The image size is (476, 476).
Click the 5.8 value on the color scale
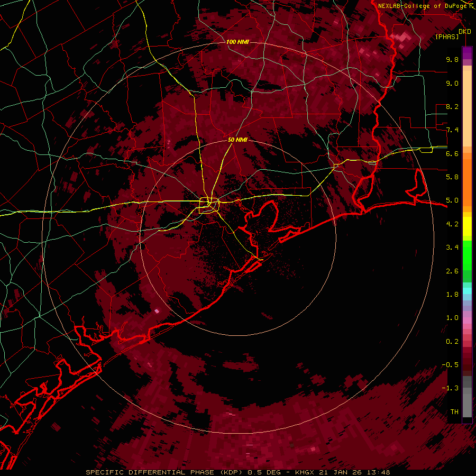(x=452, y=177)
